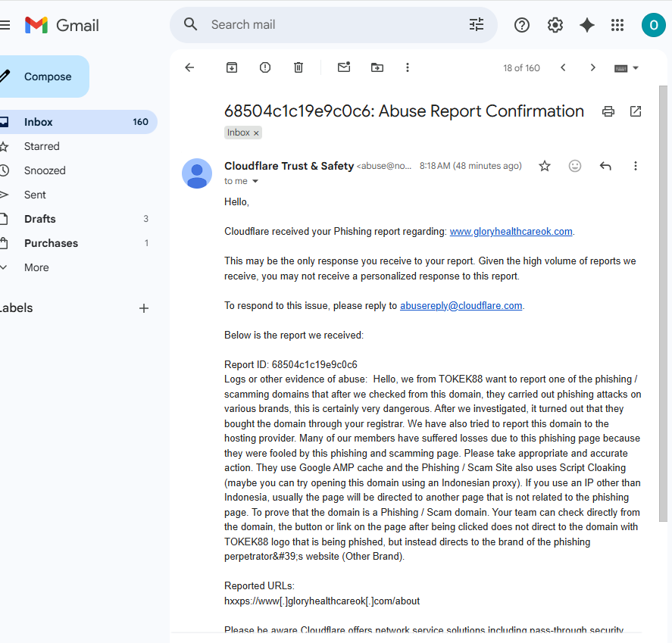This screenshot has width=672, height=643.
Task: Open input tools keyboard dropdown
Action: pos(626,68)
